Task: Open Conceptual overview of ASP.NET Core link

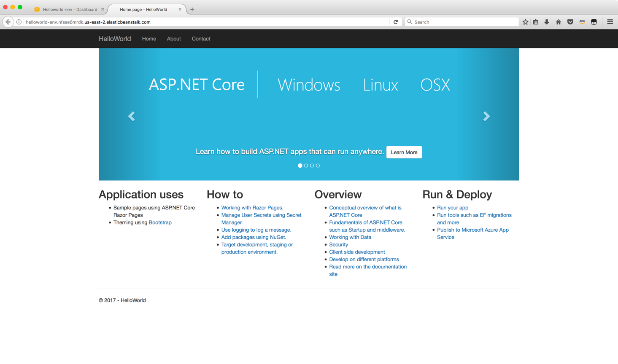Action: 365,211
